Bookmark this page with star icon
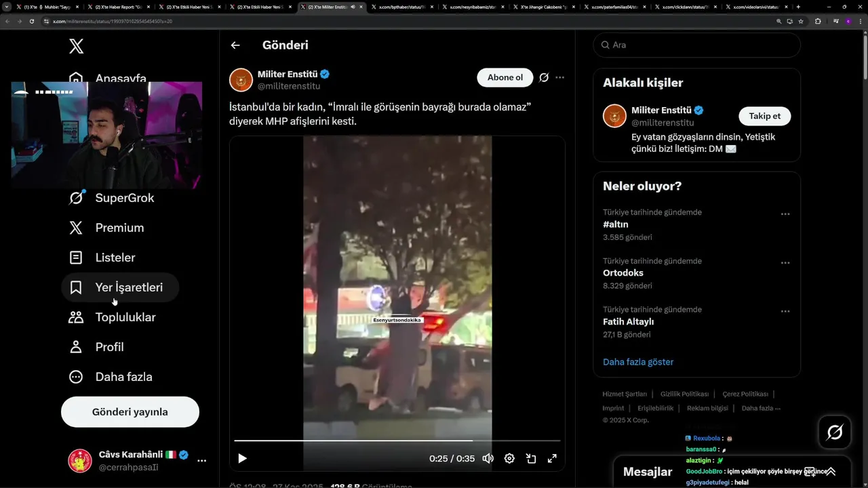The height and width of the screenshot is (488, 868). [x=801, y=21]
